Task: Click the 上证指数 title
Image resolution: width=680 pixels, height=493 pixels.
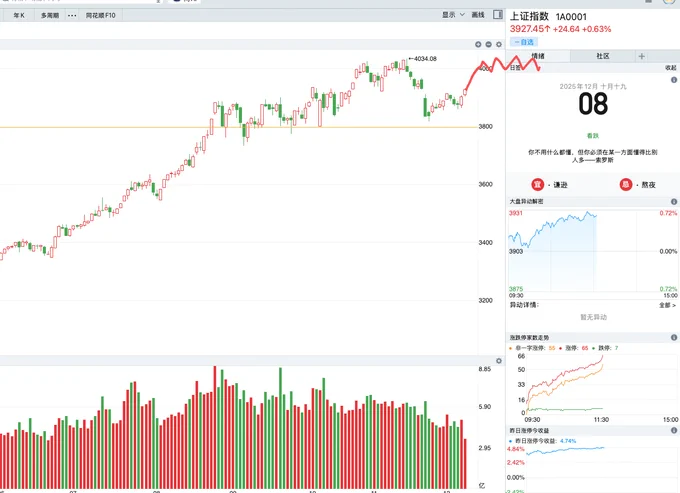Action: [529, 16]
